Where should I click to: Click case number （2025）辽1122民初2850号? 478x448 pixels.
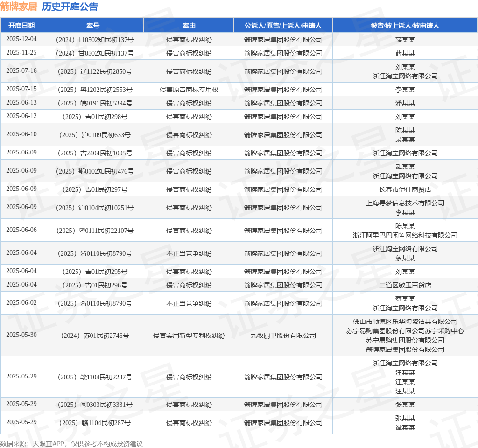click(x=95, y=71)
